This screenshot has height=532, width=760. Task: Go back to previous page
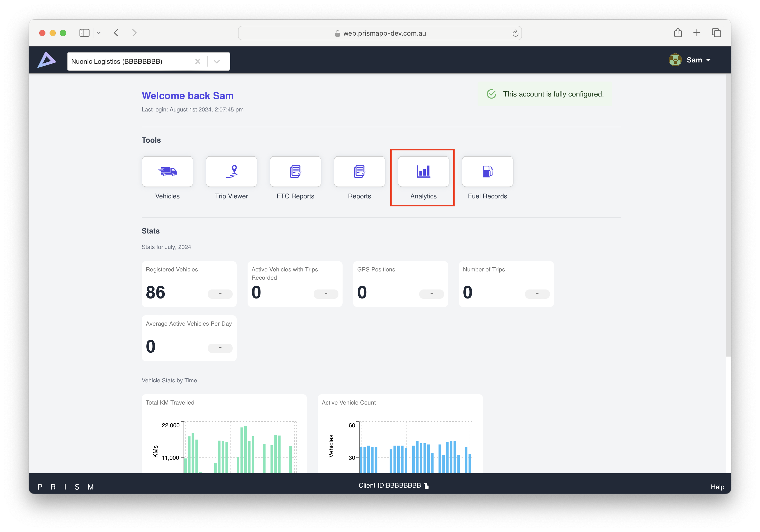point(116,33)
